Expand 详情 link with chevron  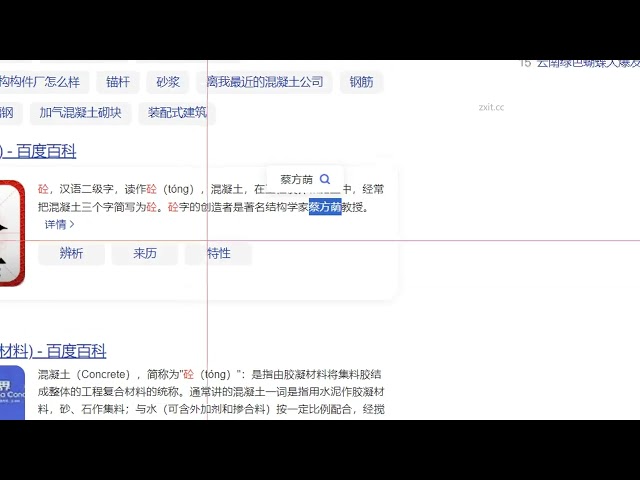tap(59, 224)
